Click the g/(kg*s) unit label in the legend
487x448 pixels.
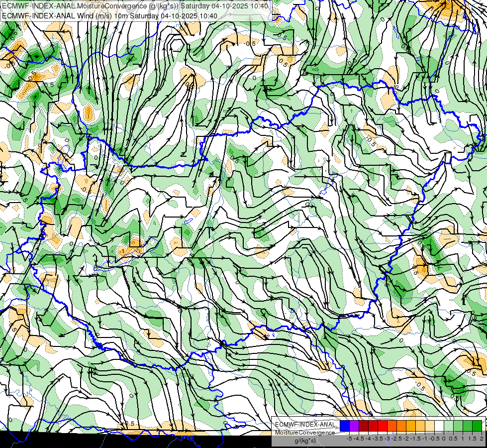pyautogui.click(x=305, y=441)
